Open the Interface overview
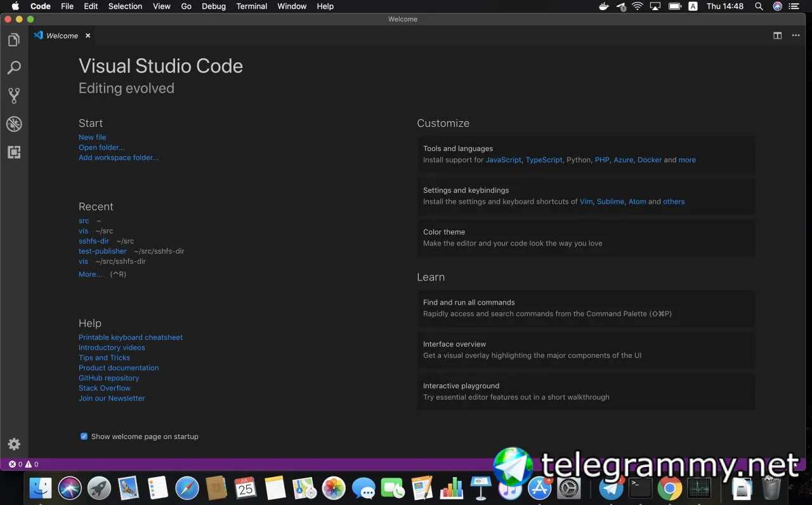 click(x=586, y=350)
